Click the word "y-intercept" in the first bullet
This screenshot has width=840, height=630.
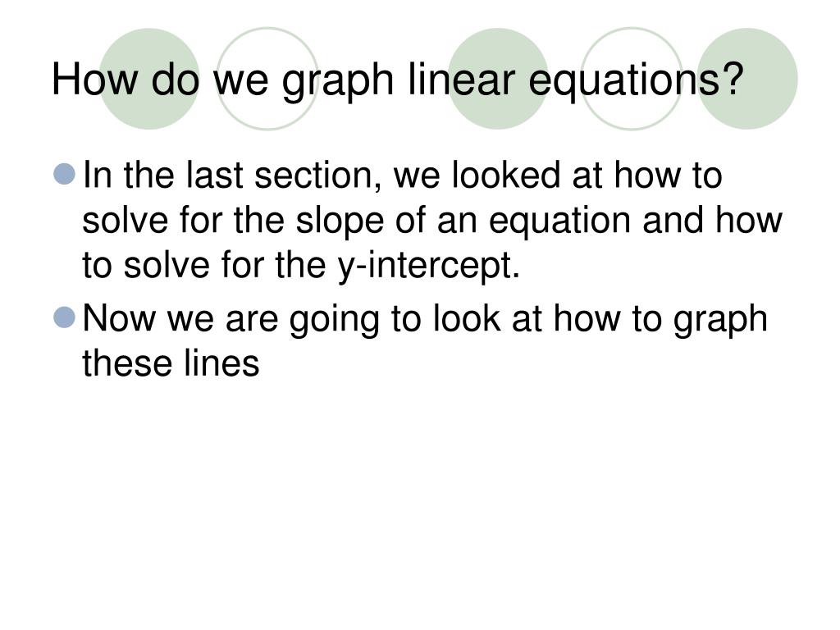(x=428, y=267)
